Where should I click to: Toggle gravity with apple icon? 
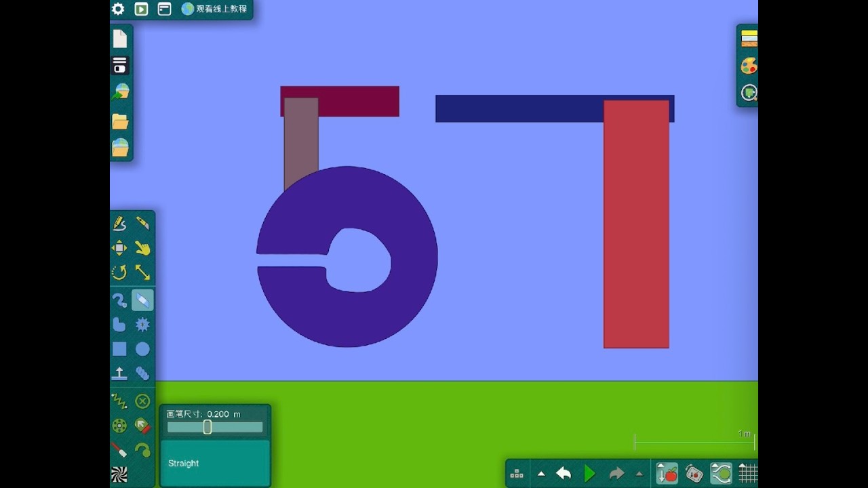667,473
